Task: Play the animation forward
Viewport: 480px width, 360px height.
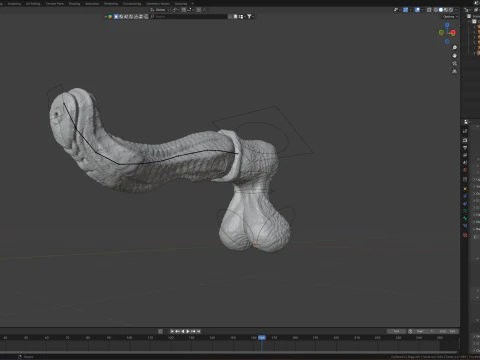Action: [x=188, y=331]
